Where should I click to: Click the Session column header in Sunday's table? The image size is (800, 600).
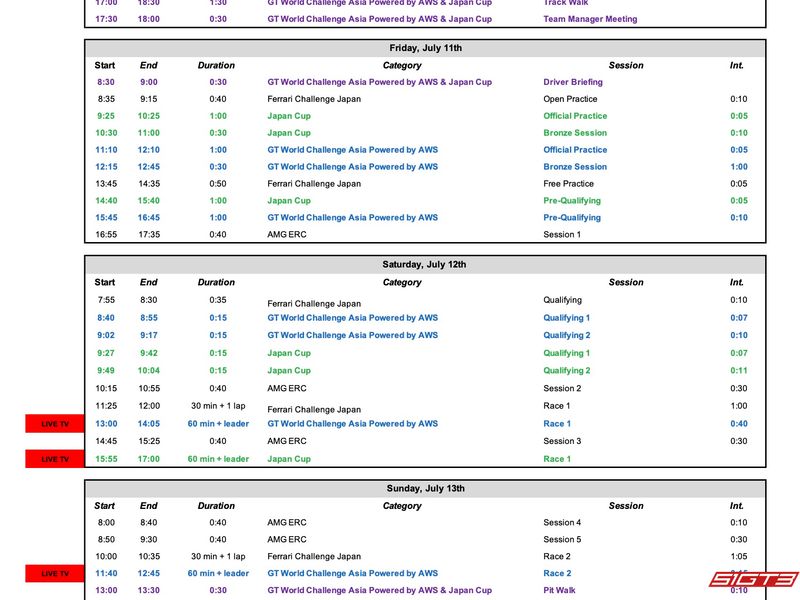(626, 506)
